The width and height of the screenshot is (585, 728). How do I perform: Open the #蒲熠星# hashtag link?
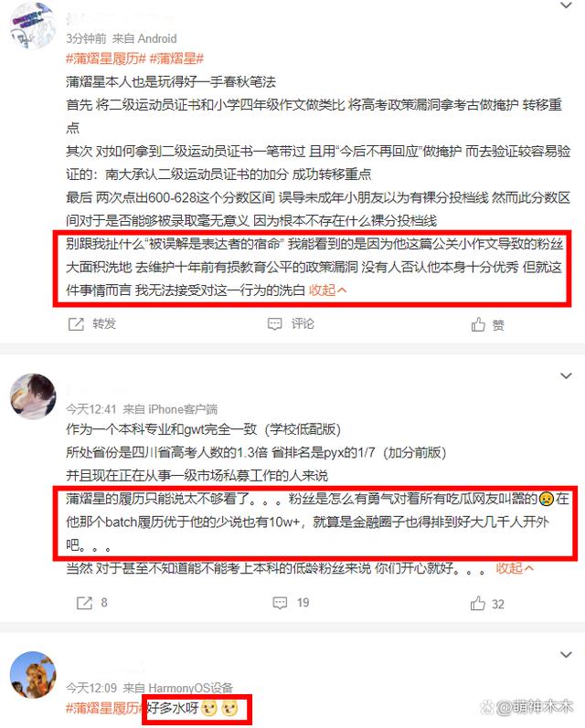176,58
